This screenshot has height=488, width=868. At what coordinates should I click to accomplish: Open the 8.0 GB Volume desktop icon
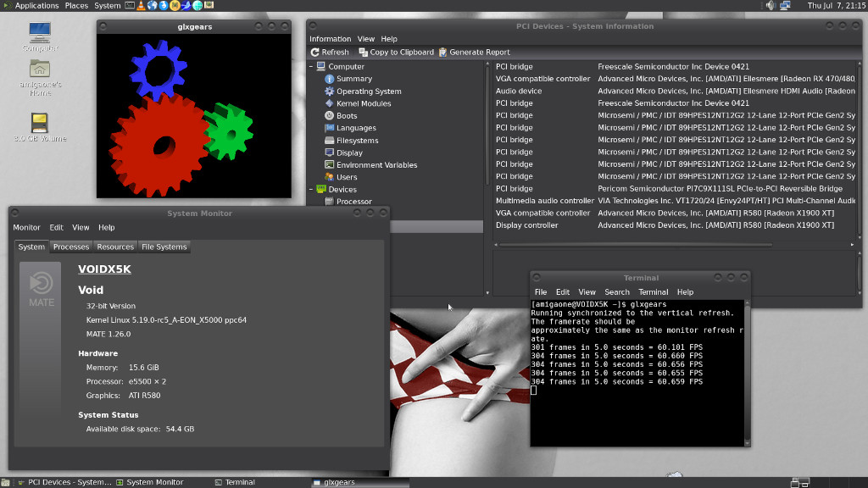click(40, 127)
